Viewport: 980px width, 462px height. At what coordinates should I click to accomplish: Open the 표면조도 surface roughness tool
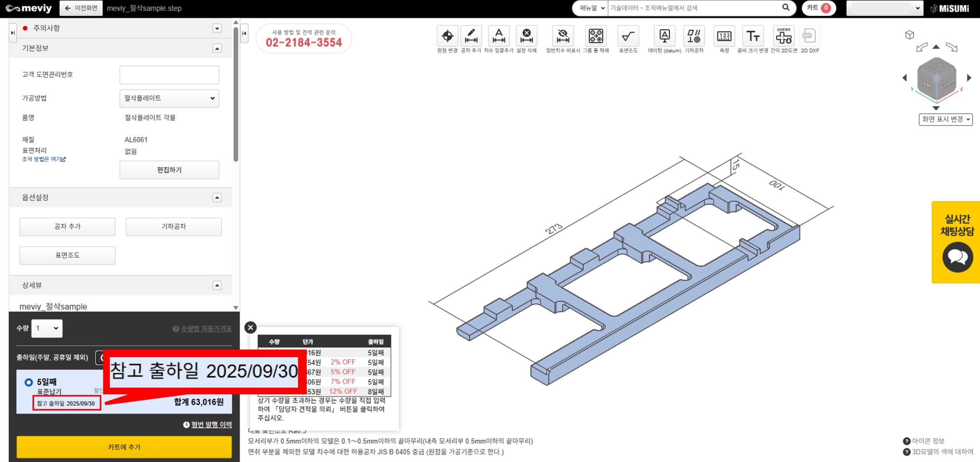628,37
